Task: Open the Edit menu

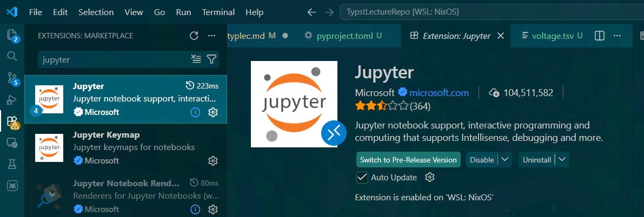Action: 60,12
